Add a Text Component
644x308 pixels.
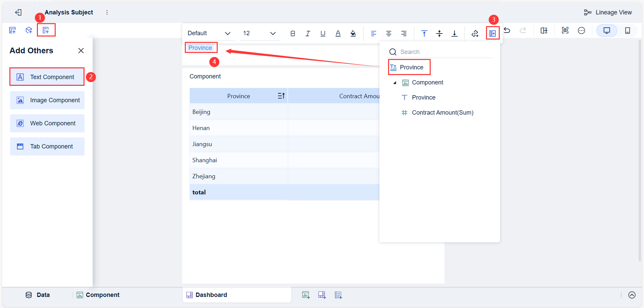click(x=47, y=77)
